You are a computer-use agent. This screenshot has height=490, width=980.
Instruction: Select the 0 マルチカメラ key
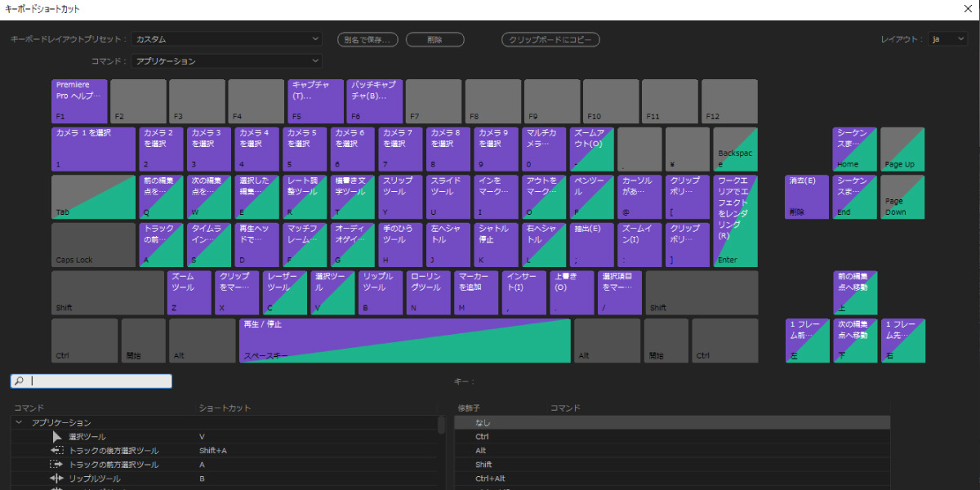pos(545,149)
